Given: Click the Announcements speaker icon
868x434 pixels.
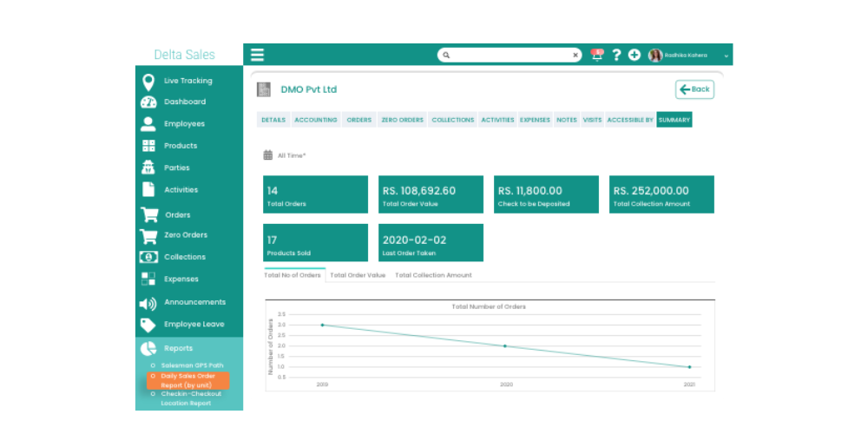Looking at the screenshot, I should coord(148,303).
